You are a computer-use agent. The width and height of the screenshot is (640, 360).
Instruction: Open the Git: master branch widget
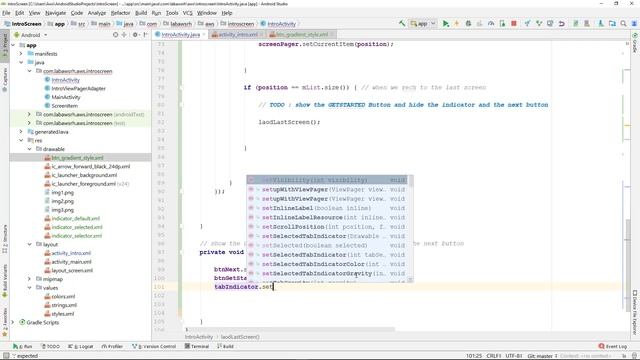pos(541,356)
